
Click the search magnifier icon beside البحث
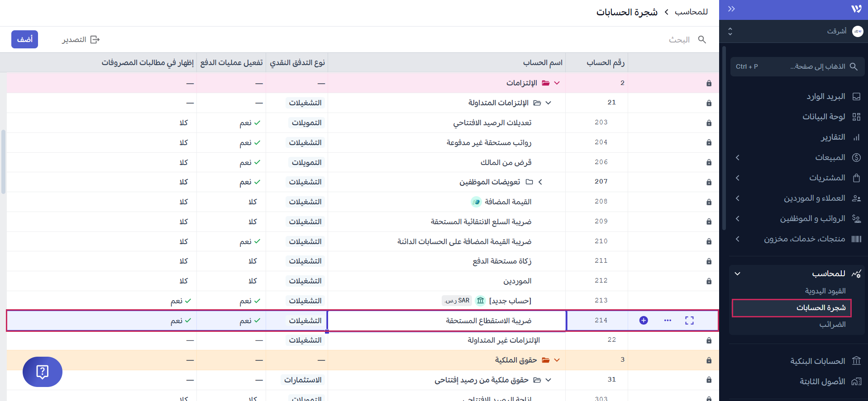point(702,40)
